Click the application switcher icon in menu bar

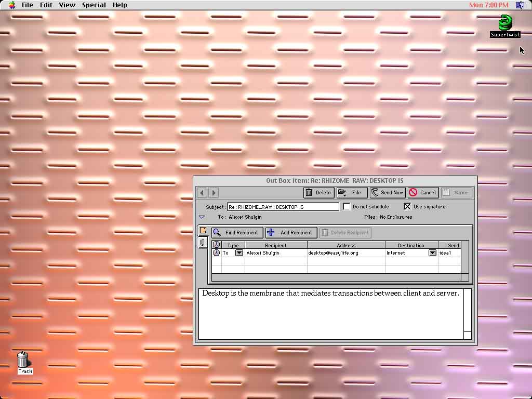[x=520, y=5]
